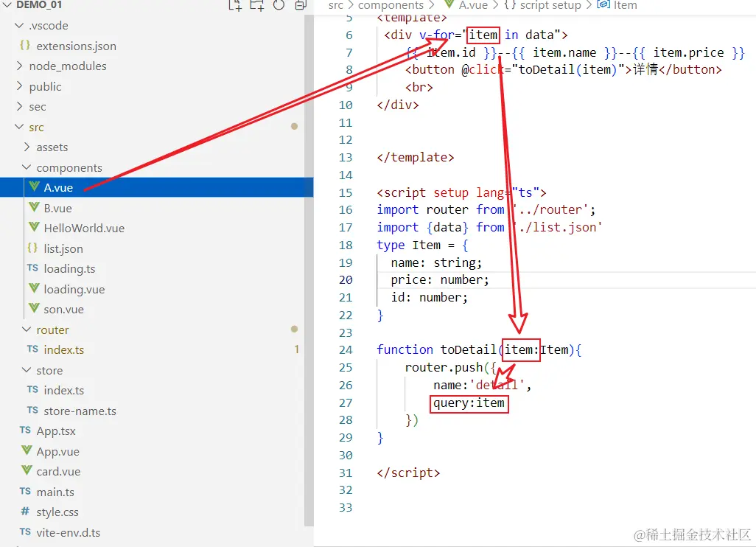756x547 pixels.
Task: Click 'router.push({' on line 25
Action: 450,367
